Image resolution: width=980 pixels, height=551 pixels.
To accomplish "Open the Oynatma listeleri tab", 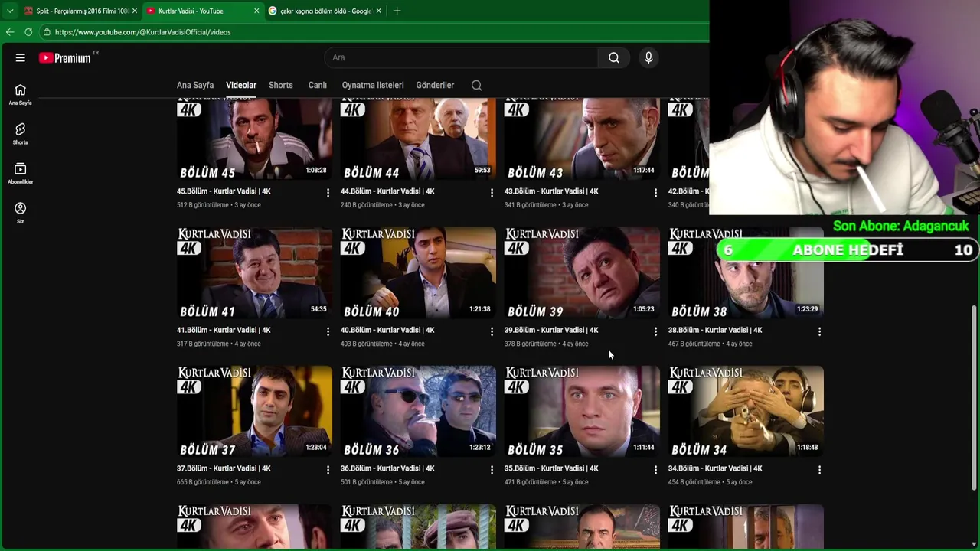I will 373,85.
